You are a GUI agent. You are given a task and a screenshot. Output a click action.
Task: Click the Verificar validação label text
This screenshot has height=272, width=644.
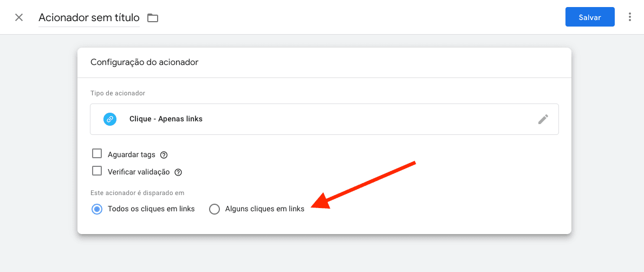139,172
